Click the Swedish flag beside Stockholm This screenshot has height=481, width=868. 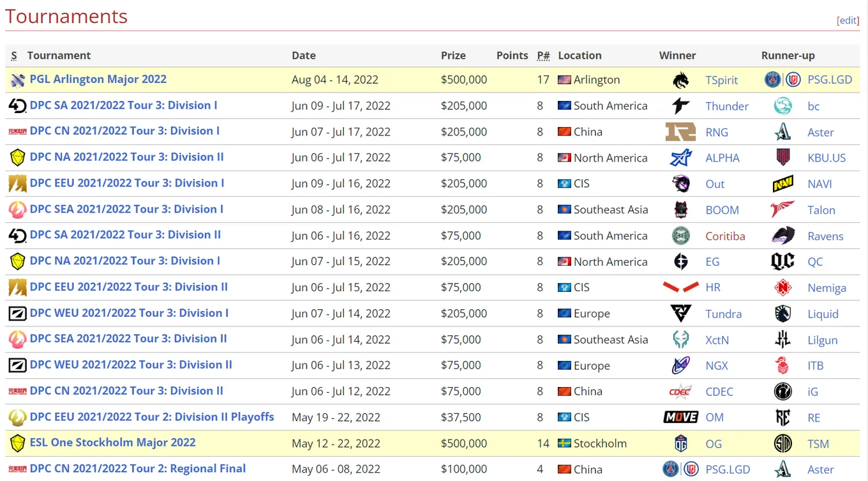tap(564, 443)
